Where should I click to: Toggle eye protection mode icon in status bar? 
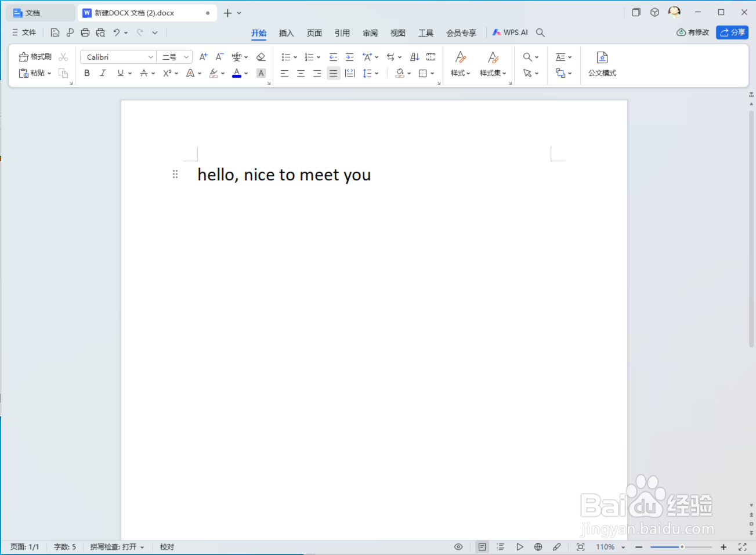[458, 547]
